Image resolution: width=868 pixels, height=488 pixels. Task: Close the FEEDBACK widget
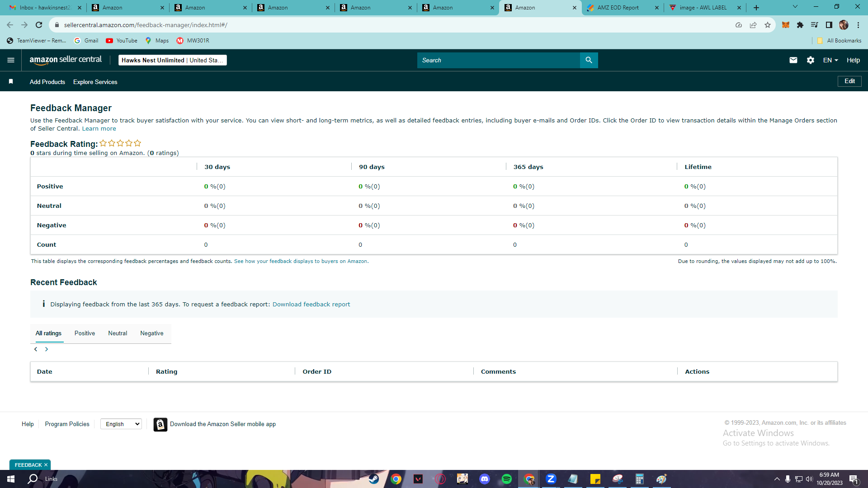pyautogui.click(x=46, y=465)
